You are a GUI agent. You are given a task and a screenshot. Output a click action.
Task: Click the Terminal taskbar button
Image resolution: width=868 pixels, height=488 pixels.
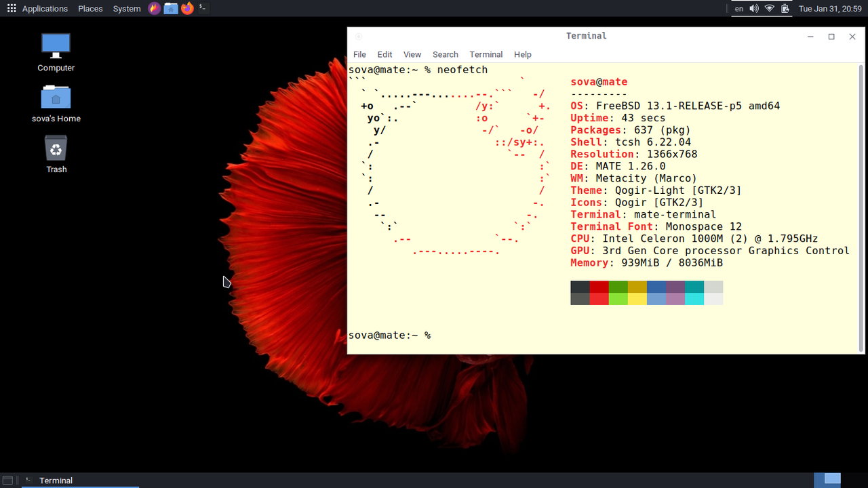point(80,481)
